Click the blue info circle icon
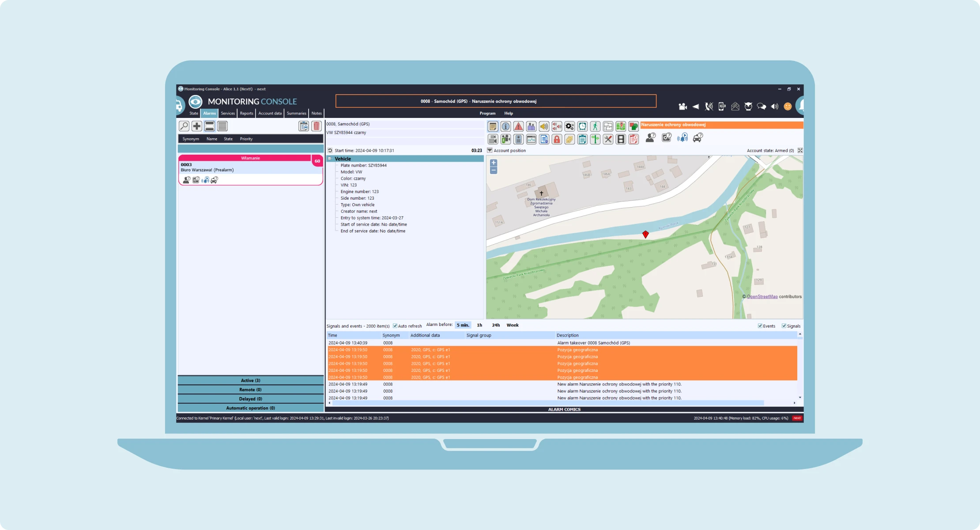Viewport: 980px width, 530px height. [505, 127]
